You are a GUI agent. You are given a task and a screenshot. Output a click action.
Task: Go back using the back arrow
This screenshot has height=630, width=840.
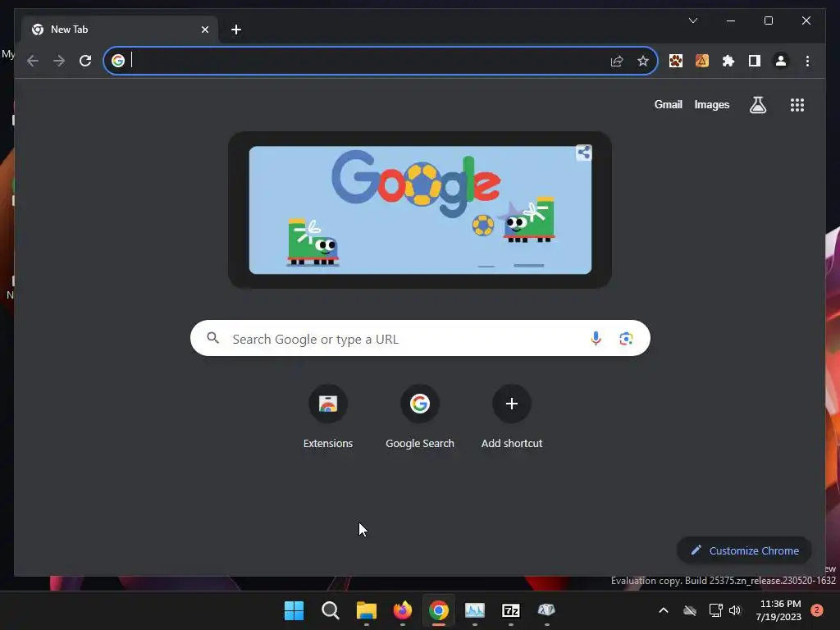click(x=33, y=61)
